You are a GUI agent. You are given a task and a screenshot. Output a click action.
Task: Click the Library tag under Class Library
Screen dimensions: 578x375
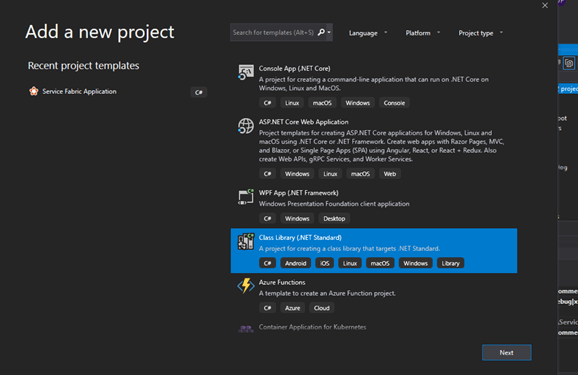[x=450, y=263]
